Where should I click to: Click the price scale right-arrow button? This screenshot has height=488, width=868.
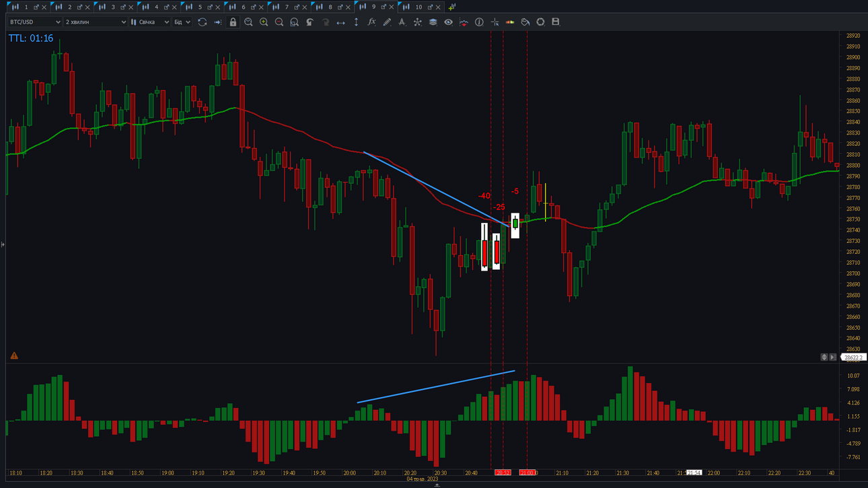tap(833, 357)
